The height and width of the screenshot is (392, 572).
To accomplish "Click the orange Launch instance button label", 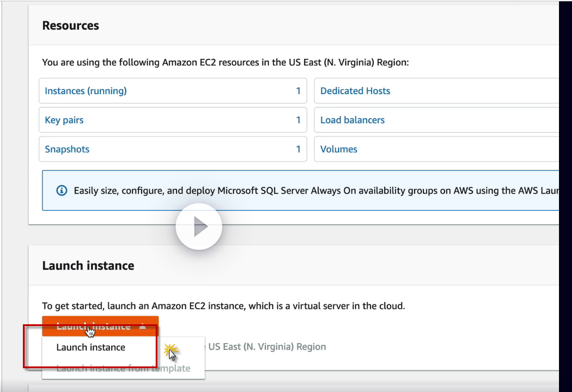I will tap(93, 327).
